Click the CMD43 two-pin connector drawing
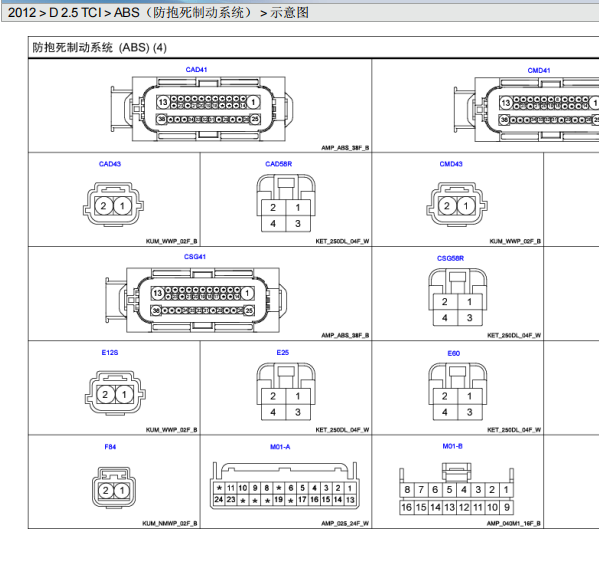This screenshot has height=566, width=599. coord(457,204)
